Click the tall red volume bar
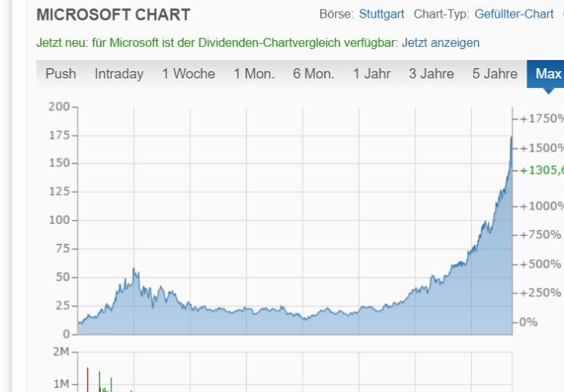This screenshot has width=564, height=392. pos(87,378)
